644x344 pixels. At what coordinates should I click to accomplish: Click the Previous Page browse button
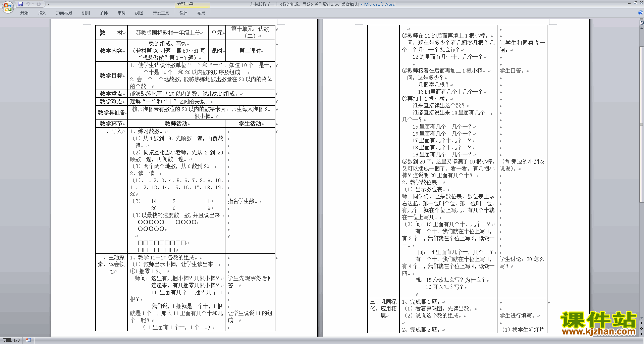pyautogui.click(x=642, y=323)
